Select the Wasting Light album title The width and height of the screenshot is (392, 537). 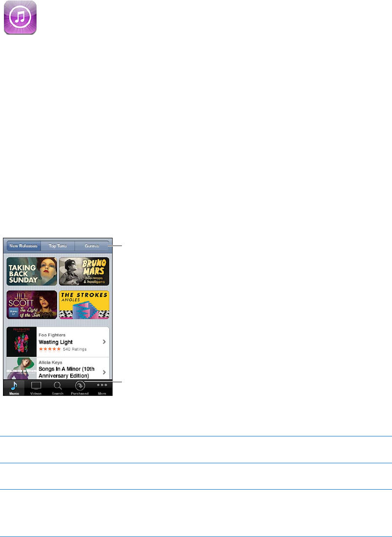point(56,342)
